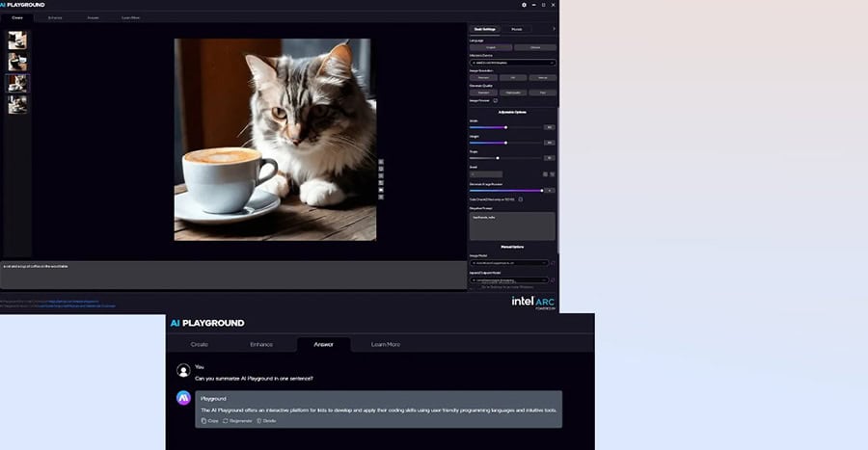Click the first icon right of Seed field
This screenshot has height=450, width=868.
pyautogui.click(x=545, y=174)
